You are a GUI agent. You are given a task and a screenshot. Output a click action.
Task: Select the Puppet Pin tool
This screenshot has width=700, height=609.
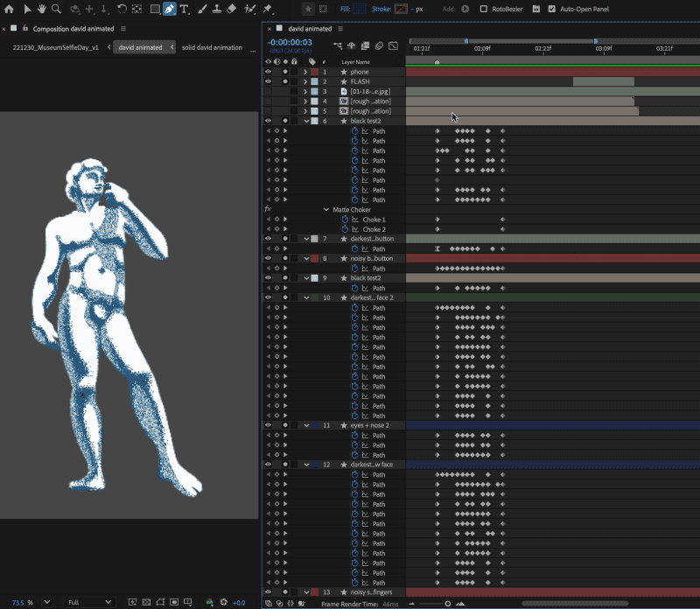268,9
